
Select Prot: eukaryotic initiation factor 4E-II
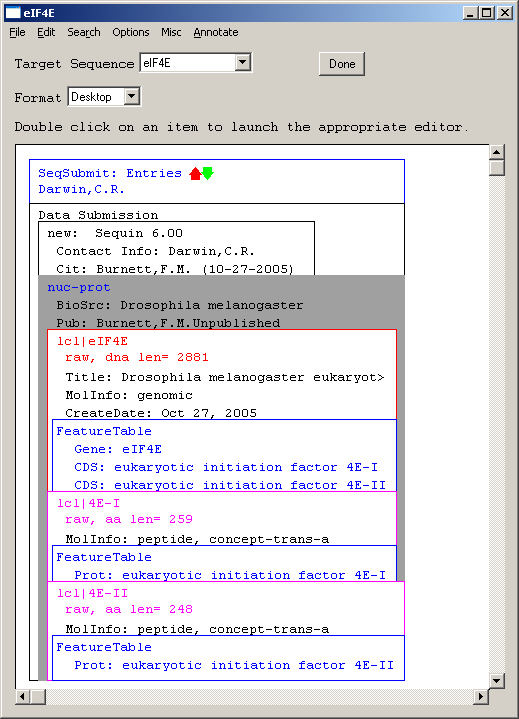(x=234, y=665)
